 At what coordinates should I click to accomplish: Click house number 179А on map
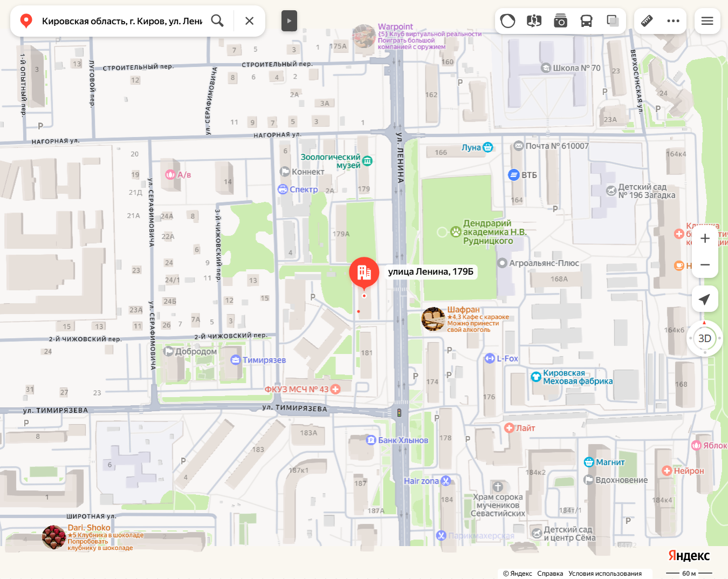point(341,234)
